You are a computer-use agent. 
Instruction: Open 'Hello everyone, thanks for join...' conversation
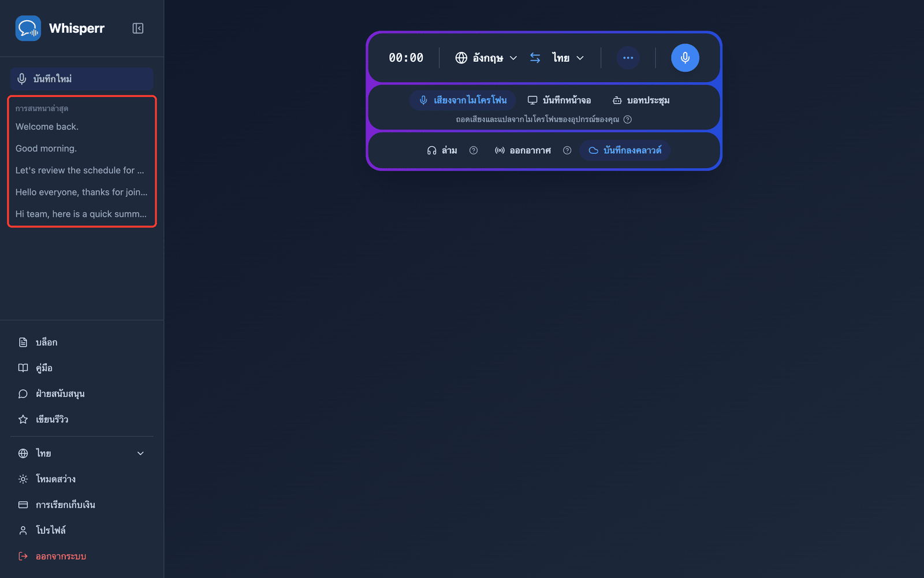click(81, 192)
